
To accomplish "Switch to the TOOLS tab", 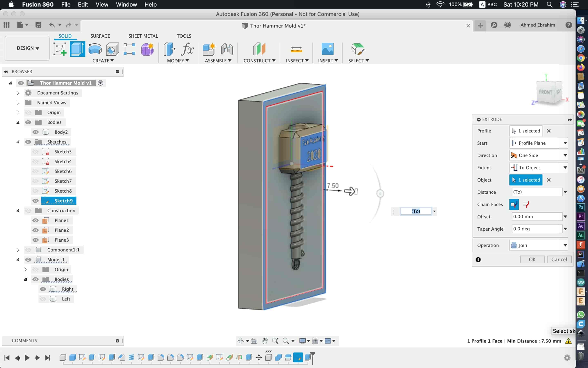I will 184,36.
